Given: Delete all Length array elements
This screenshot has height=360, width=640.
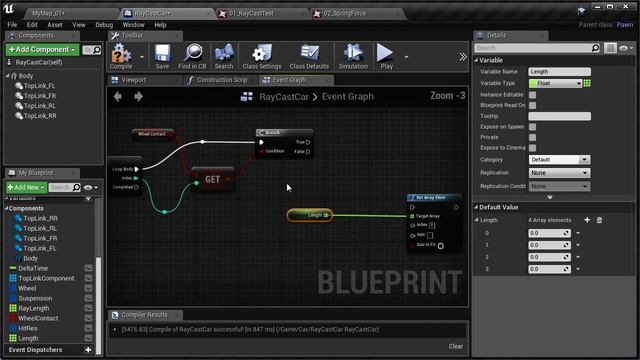Looking at the screenshot, I should tap(599, 220).
